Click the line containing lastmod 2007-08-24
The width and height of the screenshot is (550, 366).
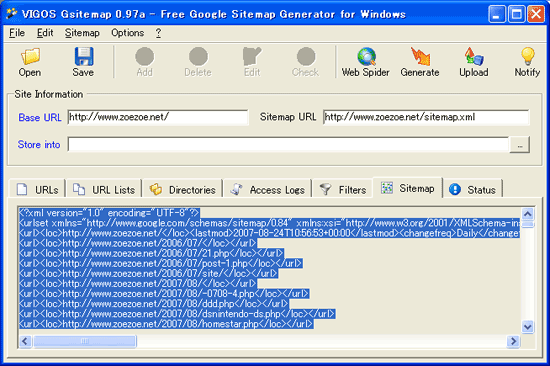[x=269, y=233]
